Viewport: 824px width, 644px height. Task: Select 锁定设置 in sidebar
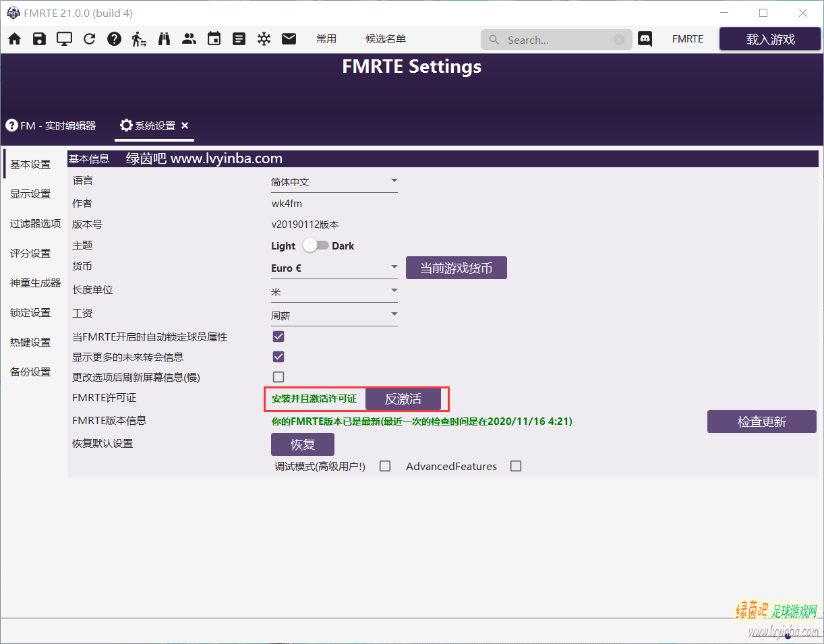click(x=30, y=313)
